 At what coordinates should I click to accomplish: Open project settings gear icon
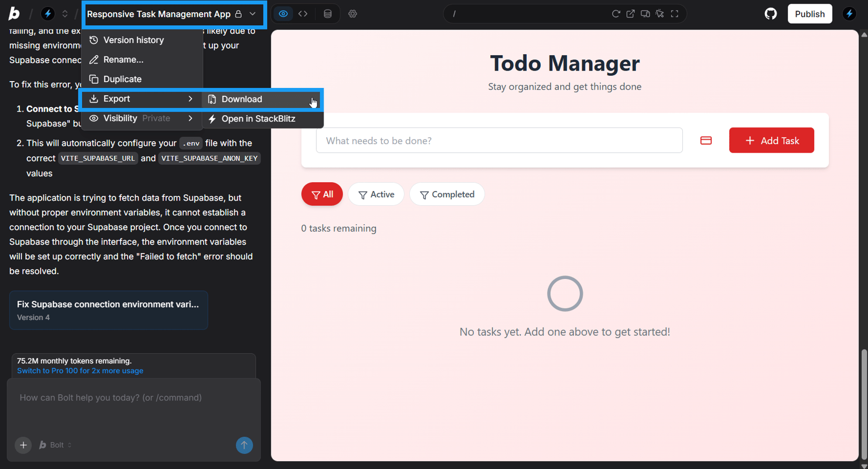[x=352, y=14]
